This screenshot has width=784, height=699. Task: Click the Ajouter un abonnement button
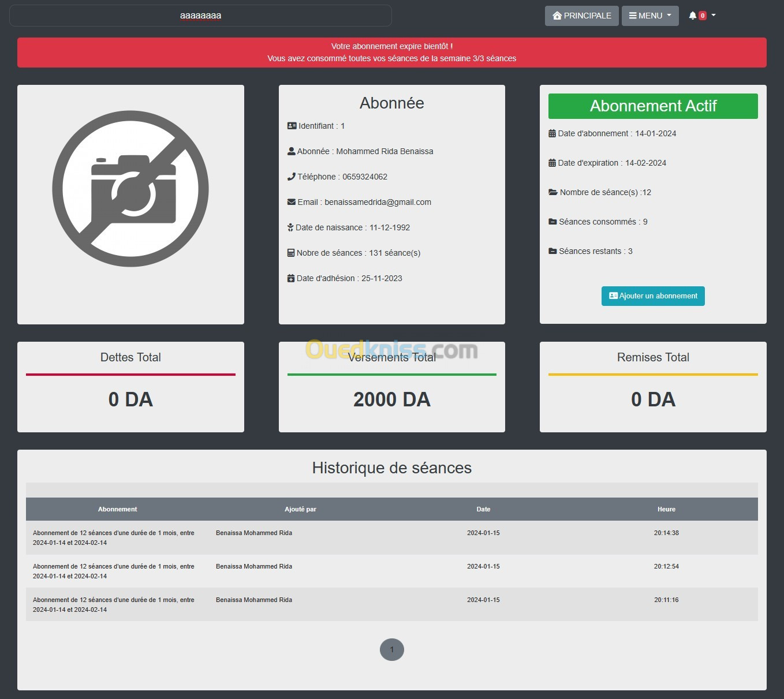pyautogui.click(x=653, y=296)
